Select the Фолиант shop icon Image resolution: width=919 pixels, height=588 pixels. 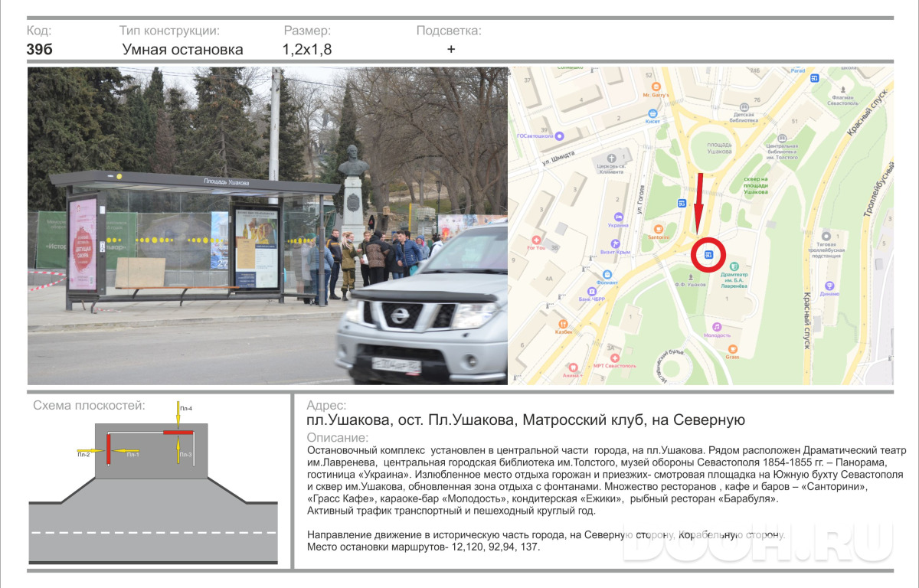607,273
